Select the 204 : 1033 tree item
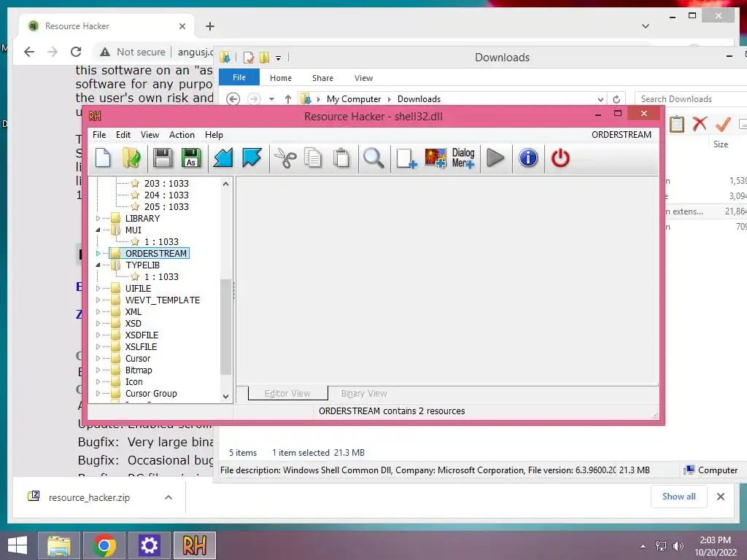This screenshot has width=747, height=560. (x=166, y=195)
